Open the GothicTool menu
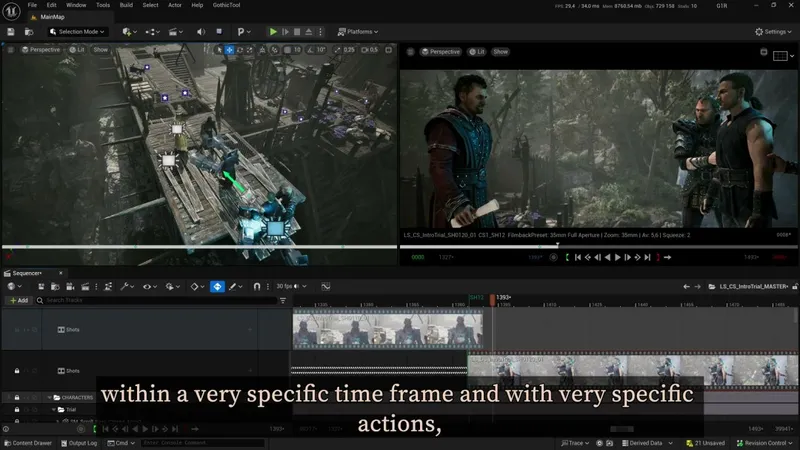 [x=225, y=5]
